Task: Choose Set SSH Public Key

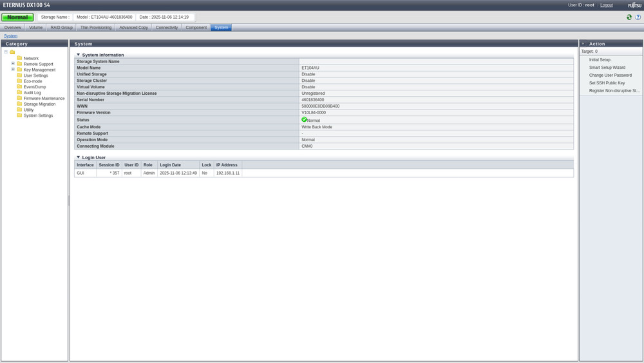Action: click(607, 83)
